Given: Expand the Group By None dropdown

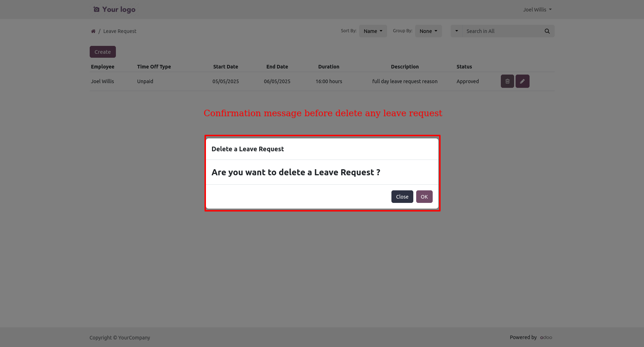Looking at the screenshot, I should point(428,31).
